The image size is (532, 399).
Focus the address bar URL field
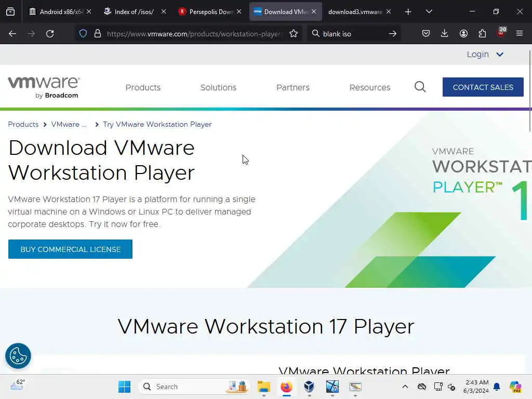click(194, 34)
